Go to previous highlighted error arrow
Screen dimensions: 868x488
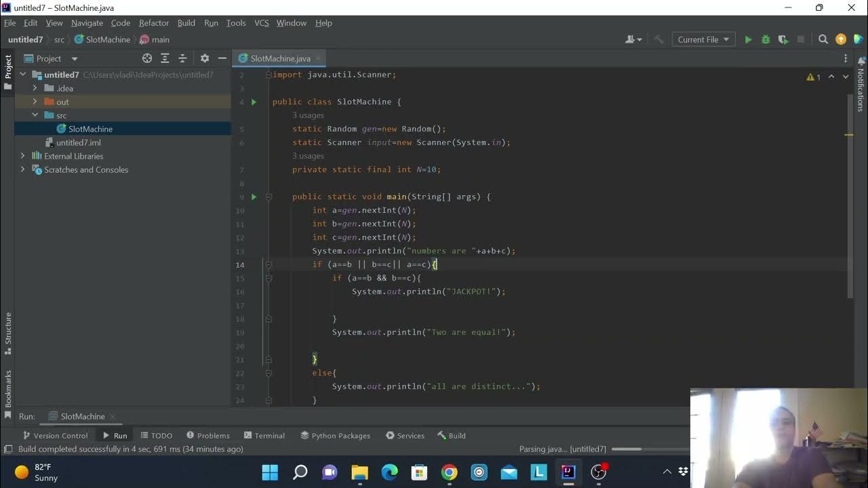pos(831,77)
